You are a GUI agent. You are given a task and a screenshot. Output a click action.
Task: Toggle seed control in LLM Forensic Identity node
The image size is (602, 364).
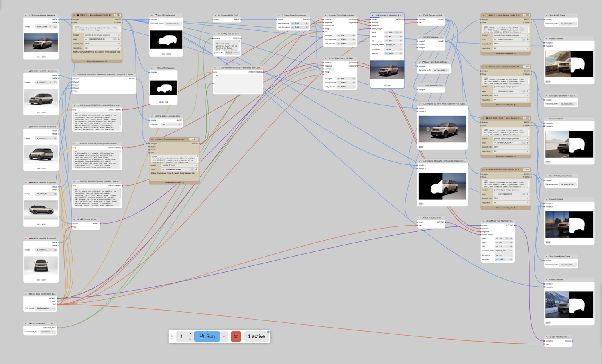(x=192, y=170)
